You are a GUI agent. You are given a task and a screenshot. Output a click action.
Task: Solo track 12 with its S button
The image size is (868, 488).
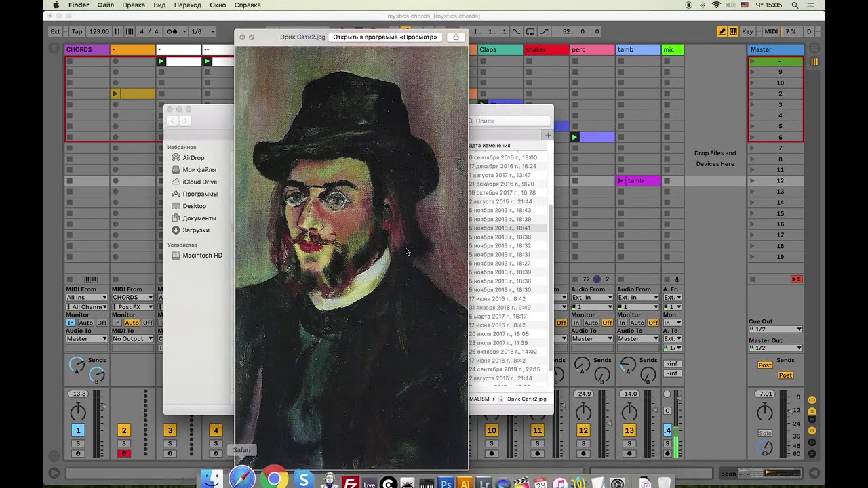pyautogui.click(x=583, y=443)
